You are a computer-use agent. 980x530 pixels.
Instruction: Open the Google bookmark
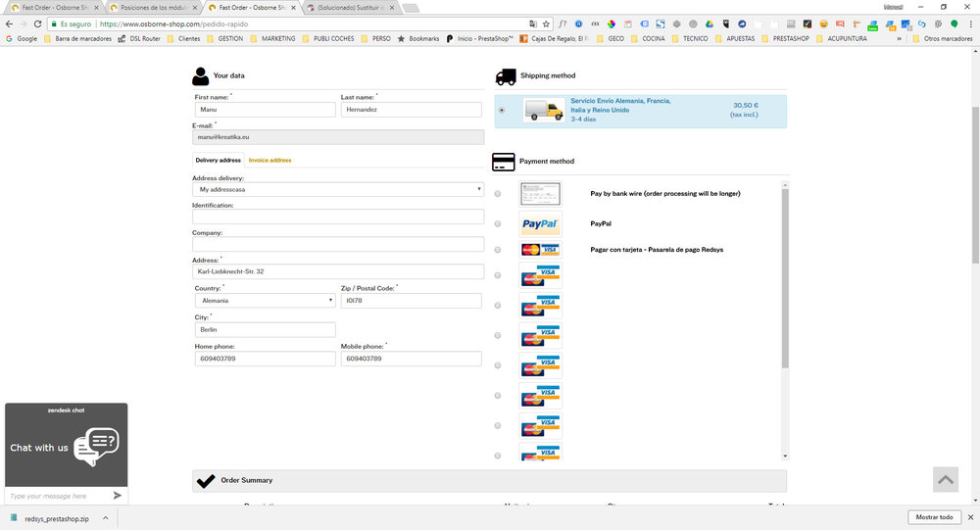click(22, 39)
